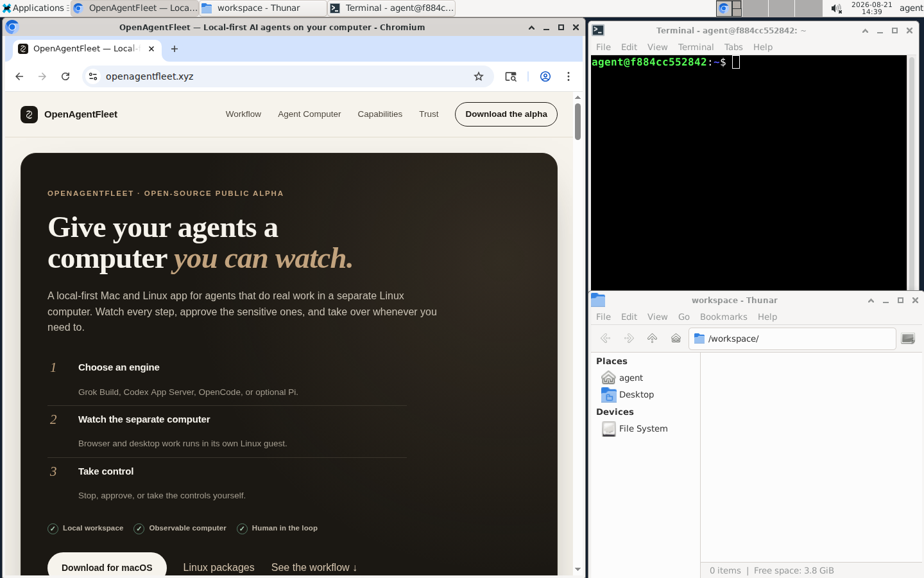Open the Terminal menu in Terminal

coord(696,47)
